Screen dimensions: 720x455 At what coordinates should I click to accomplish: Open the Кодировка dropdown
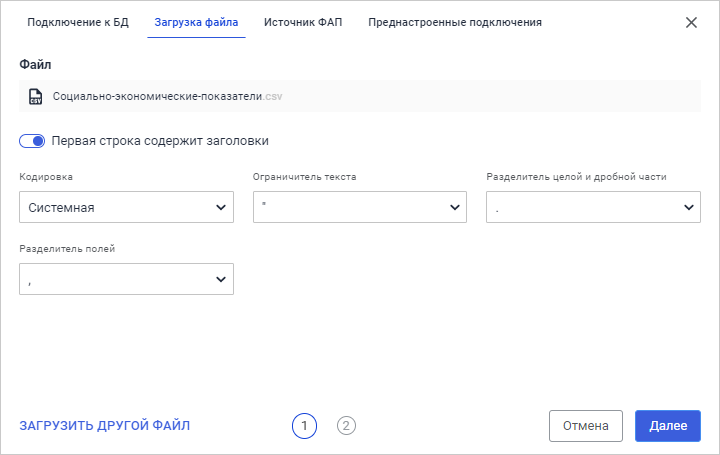[126, 207]
